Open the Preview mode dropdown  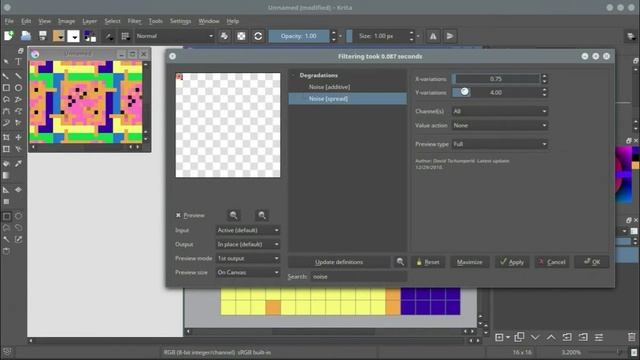[x=248, y=259]
